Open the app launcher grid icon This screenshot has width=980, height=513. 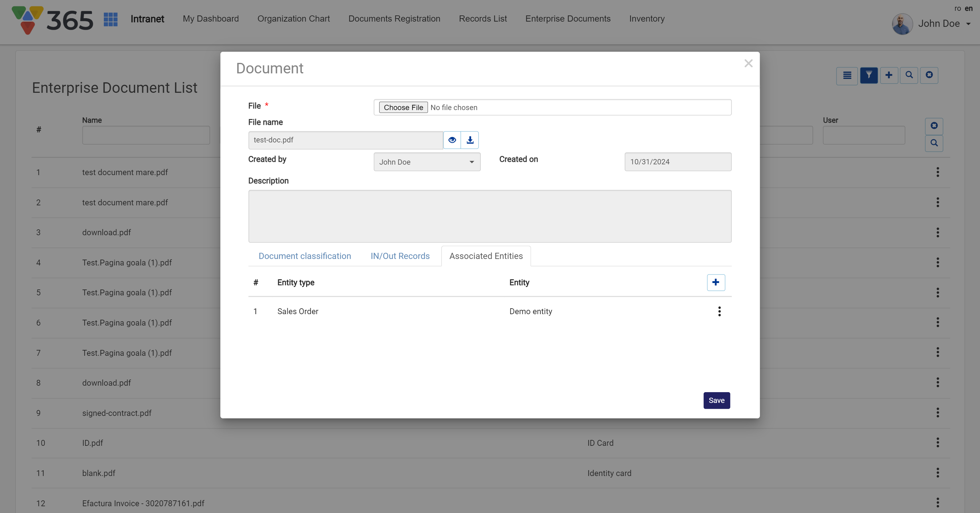pos(111,19)
